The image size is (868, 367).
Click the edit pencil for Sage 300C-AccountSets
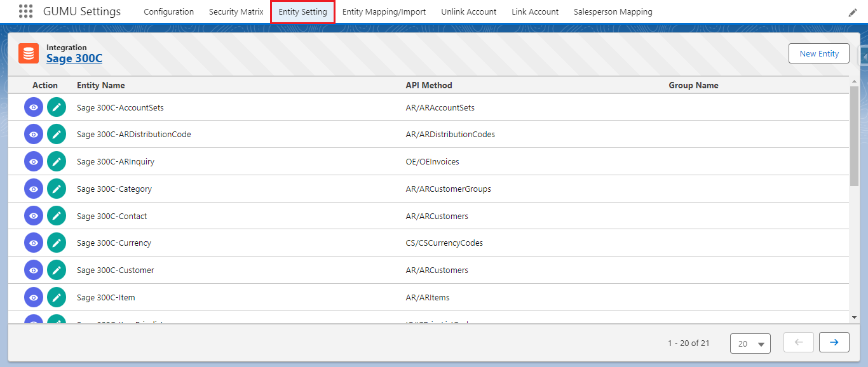tap(57, 107)
